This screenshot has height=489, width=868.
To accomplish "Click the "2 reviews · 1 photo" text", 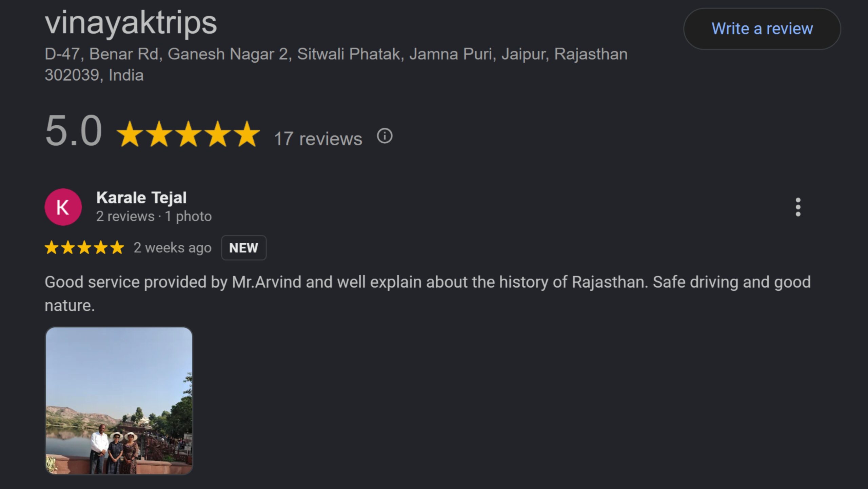I will pyautogui.click(x=154, y=216).
